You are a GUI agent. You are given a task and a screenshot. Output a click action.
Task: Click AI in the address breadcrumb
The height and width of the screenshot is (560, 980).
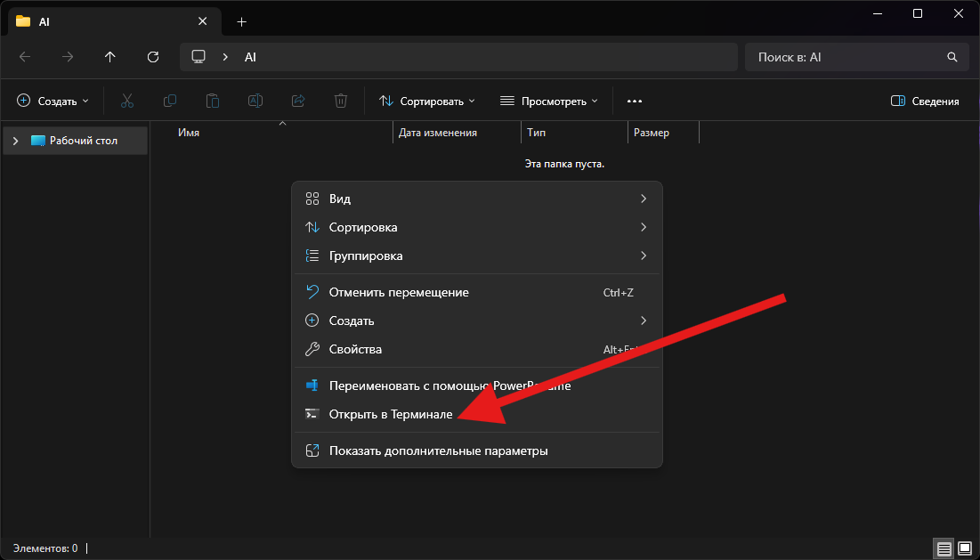pos(250,57)
